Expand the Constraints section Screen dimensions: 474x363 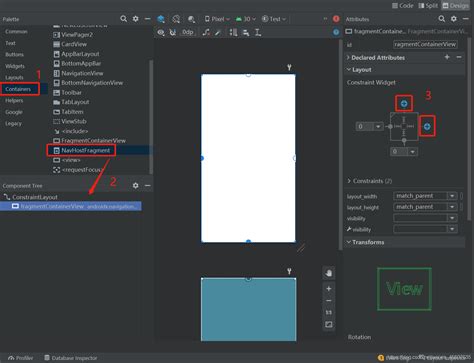click(369, 181)
